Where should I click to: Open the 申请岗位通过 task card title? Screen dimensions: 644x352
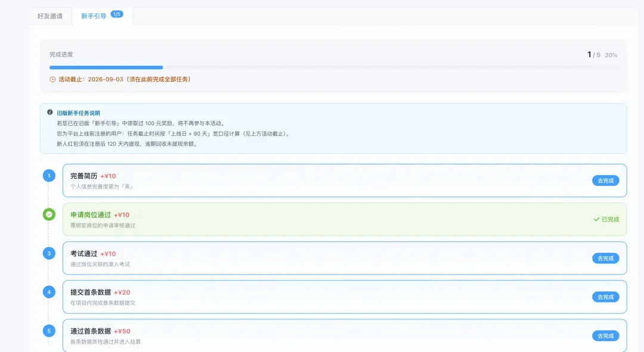(x=91, y=215)
